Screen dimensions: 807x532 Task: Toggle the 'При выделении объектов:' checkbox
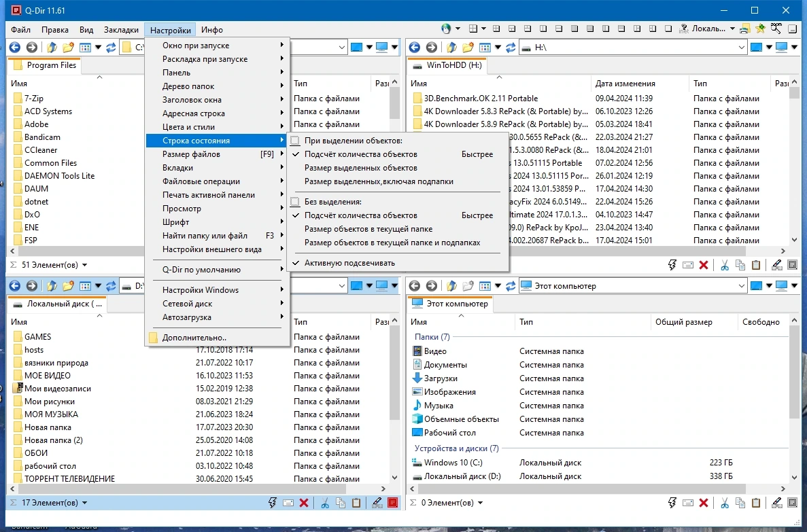click(x=295, y=141)
